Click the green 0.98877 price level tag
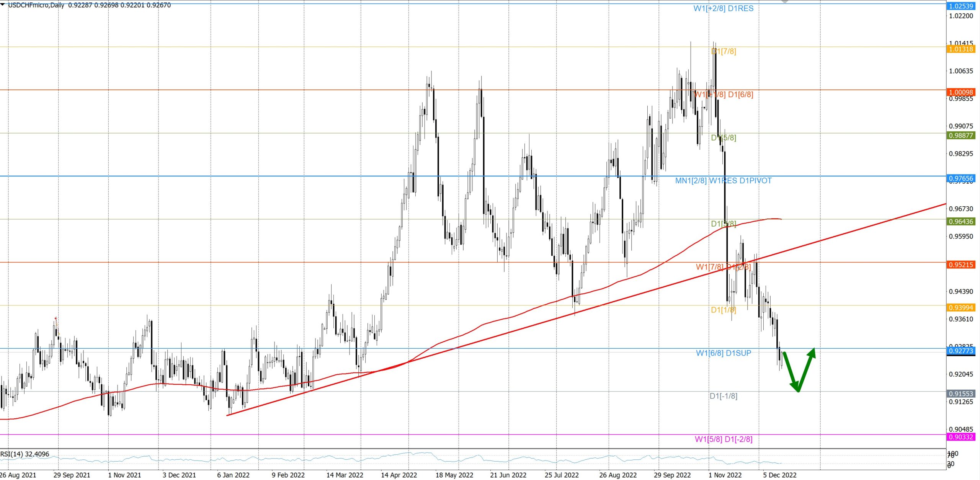Screen dimensions: 980x480 click(x=961, y=136)
